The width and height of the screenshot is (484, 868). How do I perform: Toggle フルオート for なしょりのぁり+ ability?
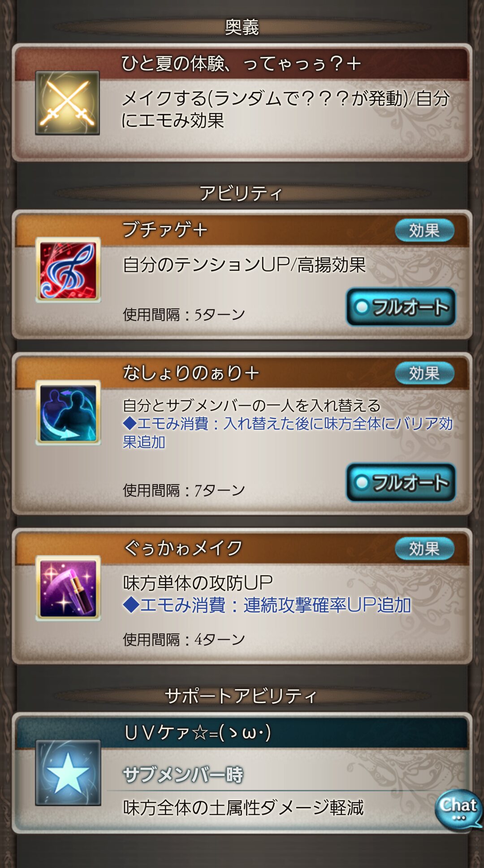401,482
